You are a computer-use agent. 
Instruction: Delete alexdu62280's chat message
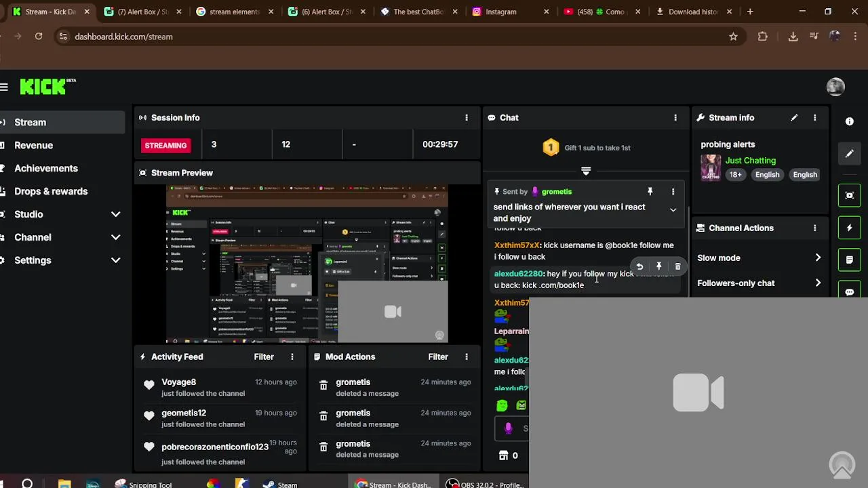coord(677,266)
